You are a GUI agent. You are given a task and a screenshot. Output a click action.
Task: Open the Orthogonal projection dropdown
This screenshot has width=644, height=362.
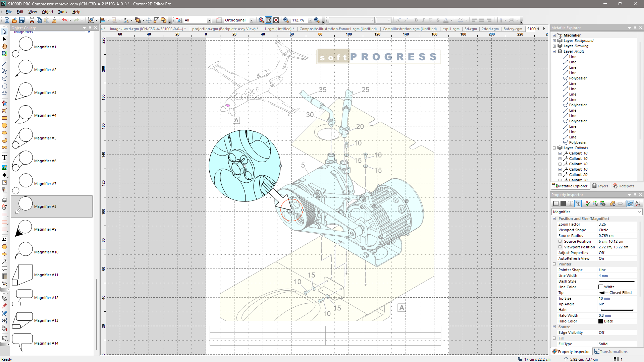tap(252, 20)
